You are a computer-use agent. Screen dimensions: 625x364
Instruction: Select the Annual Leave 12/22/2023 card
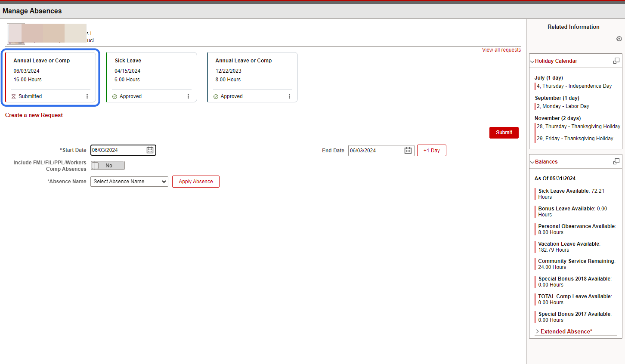(252, 77)
